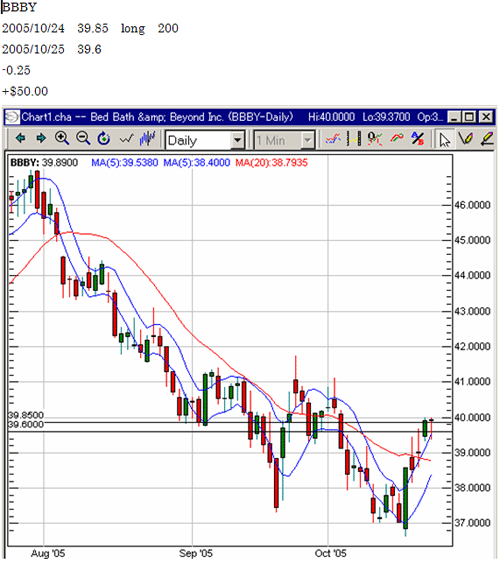This screenshot has width=500, height=564.
Task: Select the line chart style icon
Action: 126,139
